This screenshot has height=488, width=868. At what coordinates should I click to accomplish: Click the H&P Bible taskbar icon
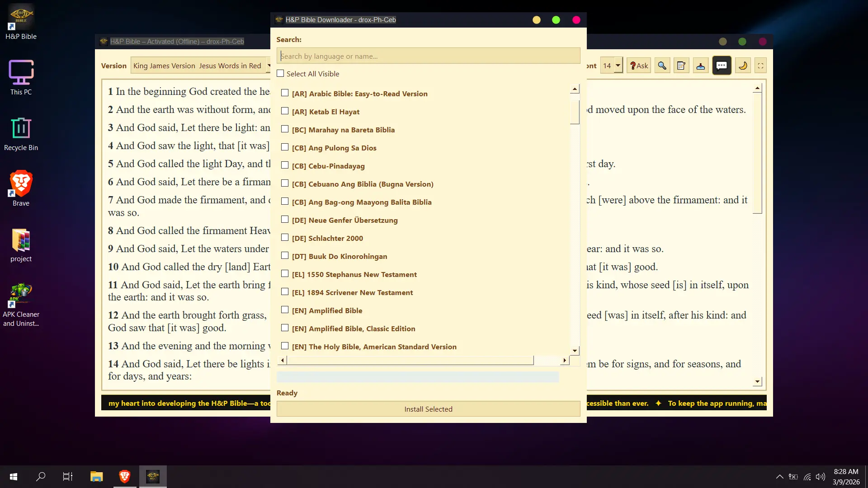[x=153, y=477]
